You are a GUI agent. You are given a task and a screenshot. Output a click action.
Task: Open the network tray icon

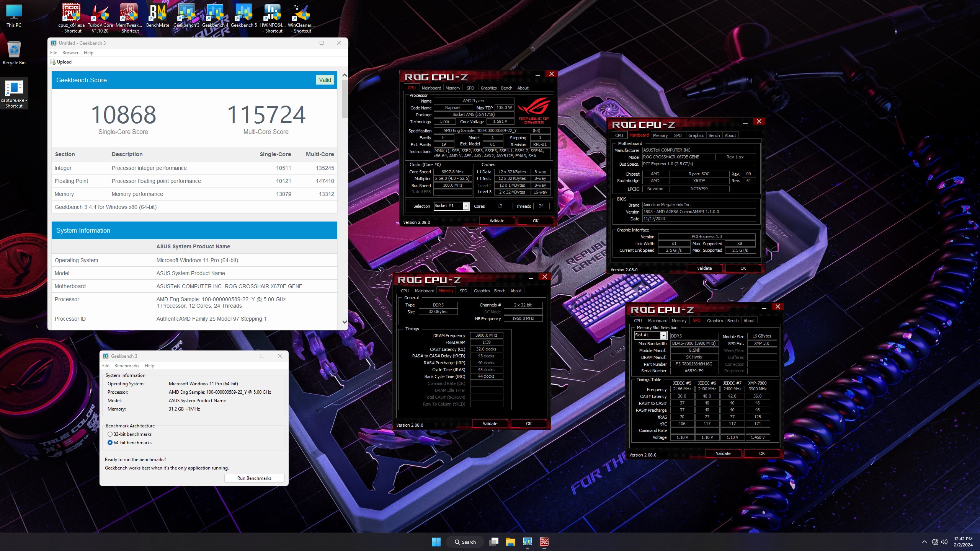pos(935,542)
